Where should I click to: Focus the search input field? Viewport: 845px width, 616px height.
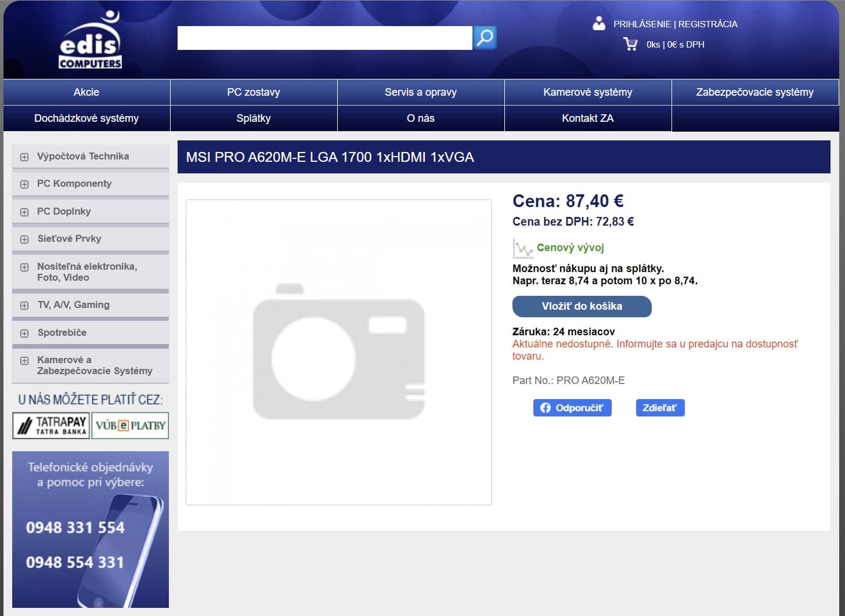(325, 38)
